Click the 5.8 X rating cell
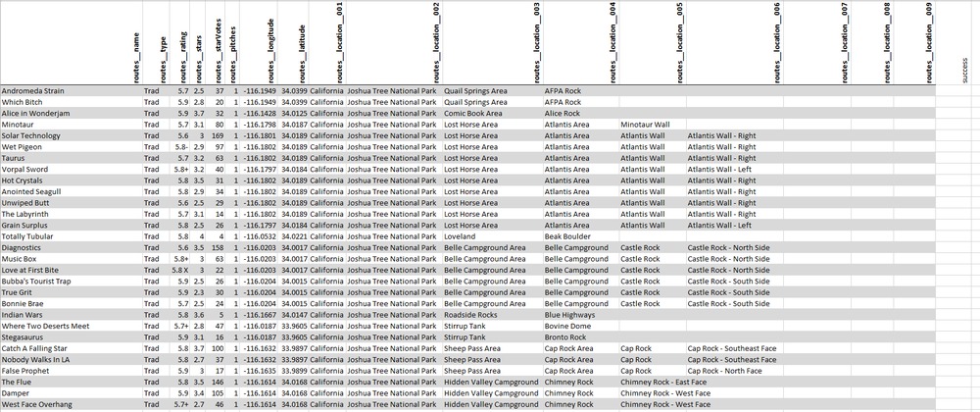Image resolution: width=980 pixels, height=412 pixels. (x=179, y=270)
